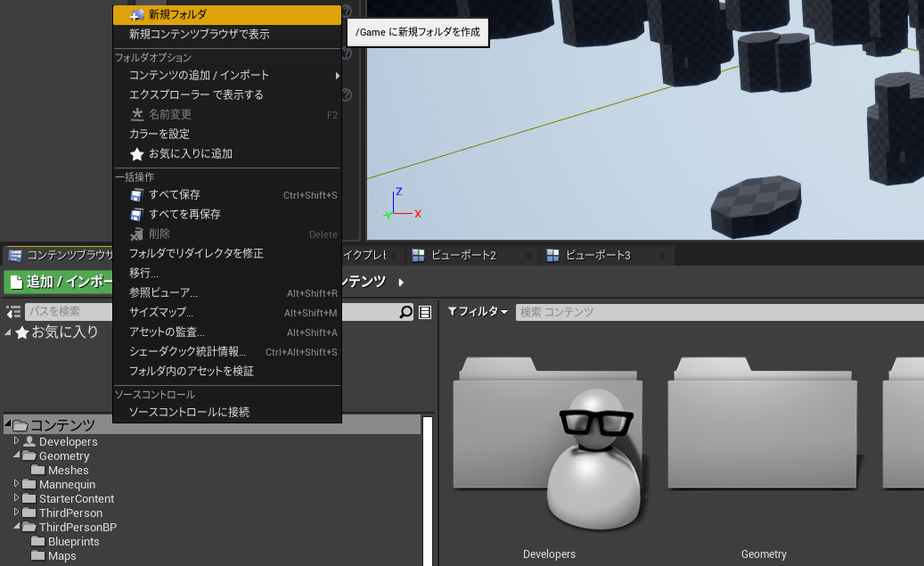Select the Geometry folder in the tree
This screenshot has height=566, width=924.
click(63, 455)
